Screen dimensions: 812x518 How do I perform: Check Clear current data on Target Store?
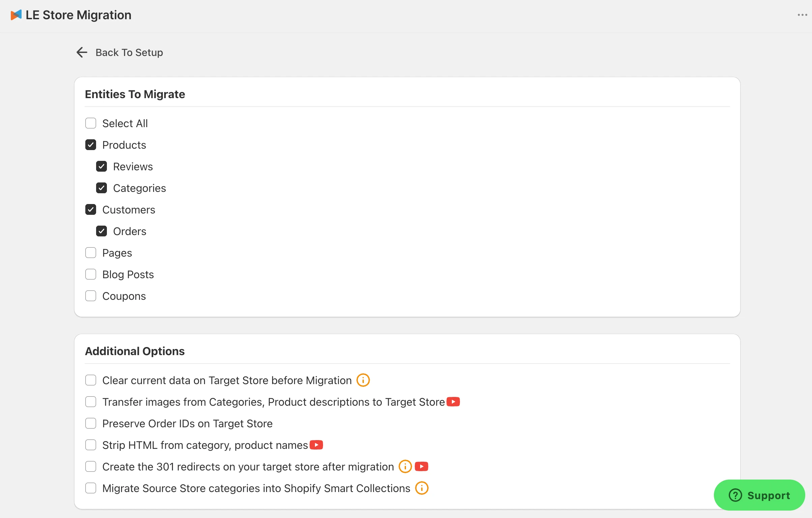point(90,380)
